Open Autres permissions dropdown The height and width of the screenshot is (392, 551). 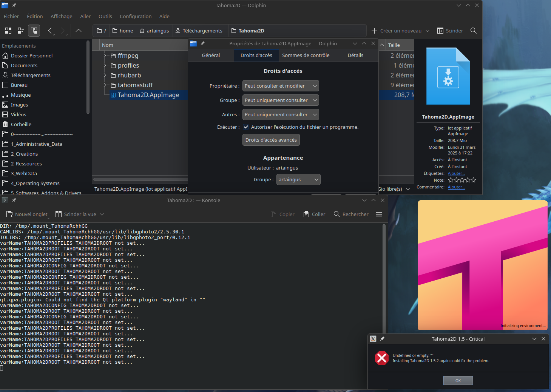click(281, 114)
